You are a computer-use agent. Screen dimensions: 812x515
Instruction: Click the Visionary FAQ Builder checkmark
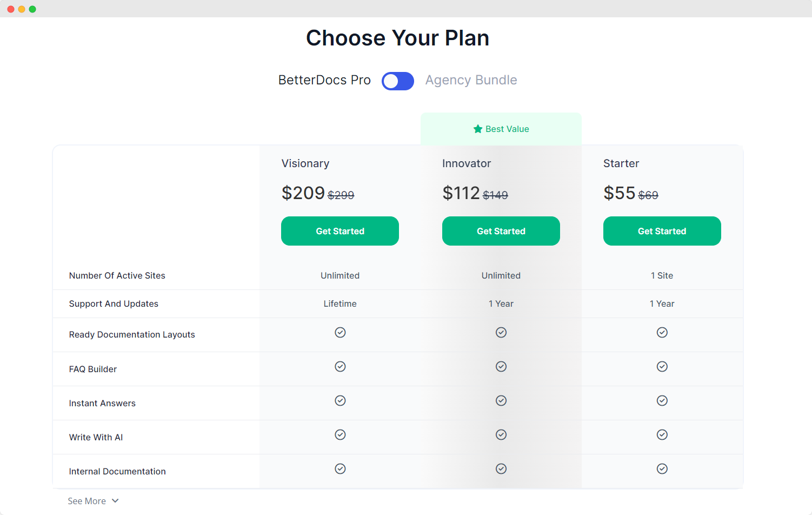340,366
